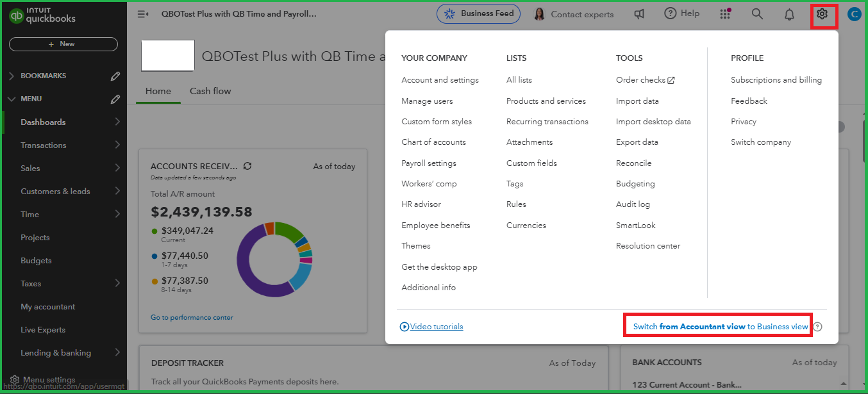
Task: Open Audit log
Action: pos(633,204)
